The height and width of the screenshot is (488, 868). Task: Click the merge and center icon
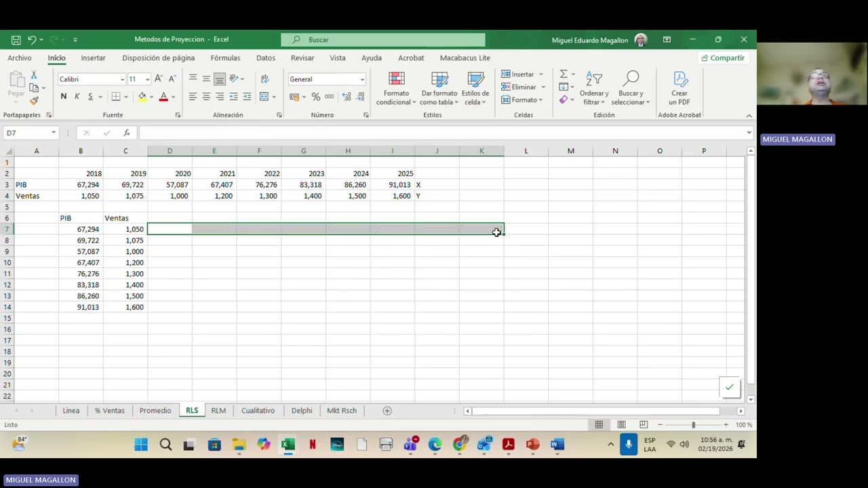click(264, 97)
